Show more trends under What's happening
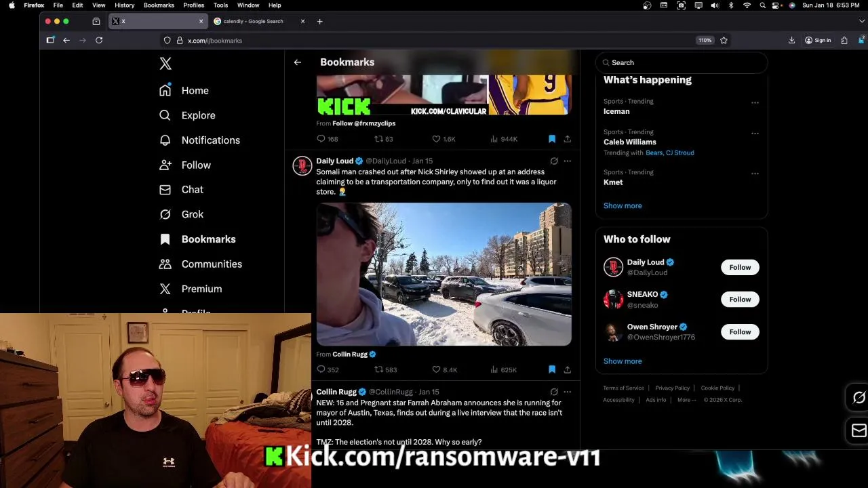This screenshot has height=488, width=868. tap(623, 205)
